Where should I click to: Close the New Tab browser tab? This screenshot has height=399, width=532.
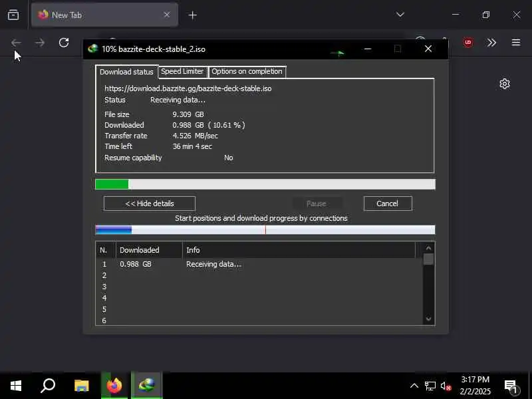[167, 15]
